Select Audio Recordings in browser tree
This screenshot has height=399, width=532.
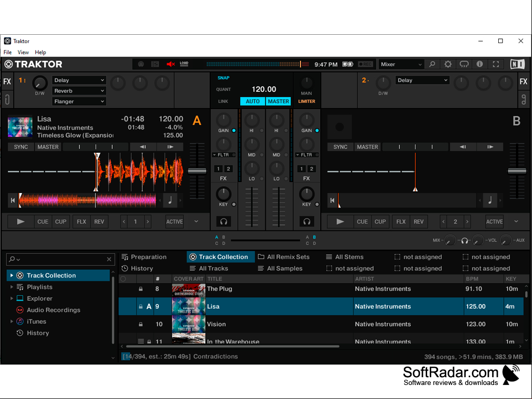[x=53, y=310]
